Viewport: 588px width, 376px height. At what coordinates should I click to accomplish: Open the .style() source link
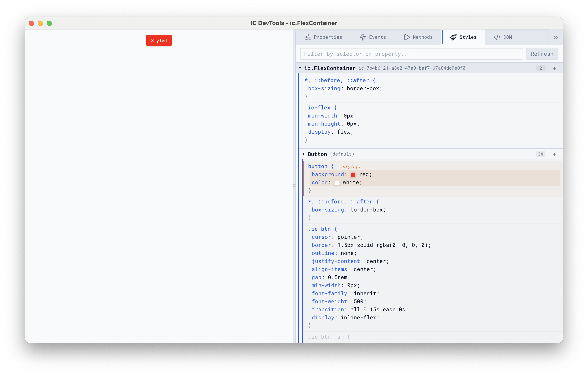tap(350, 166)
